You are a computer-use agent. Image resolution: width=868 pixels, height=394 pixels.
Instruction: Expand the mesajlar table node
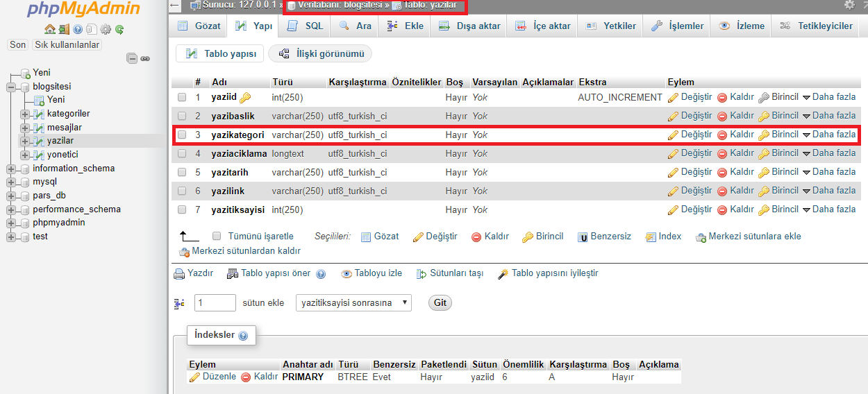point(25,128)
